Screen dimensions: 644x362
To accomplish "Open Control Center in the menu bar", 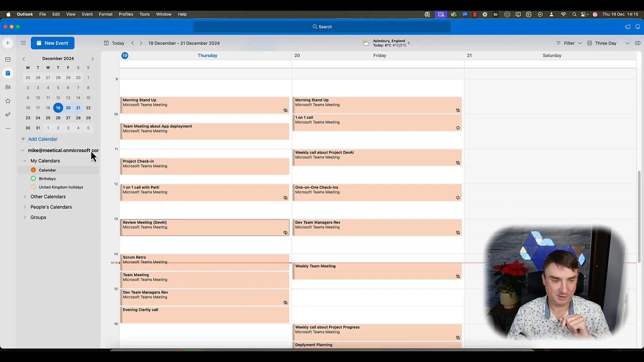I will [x=584, y=14].
